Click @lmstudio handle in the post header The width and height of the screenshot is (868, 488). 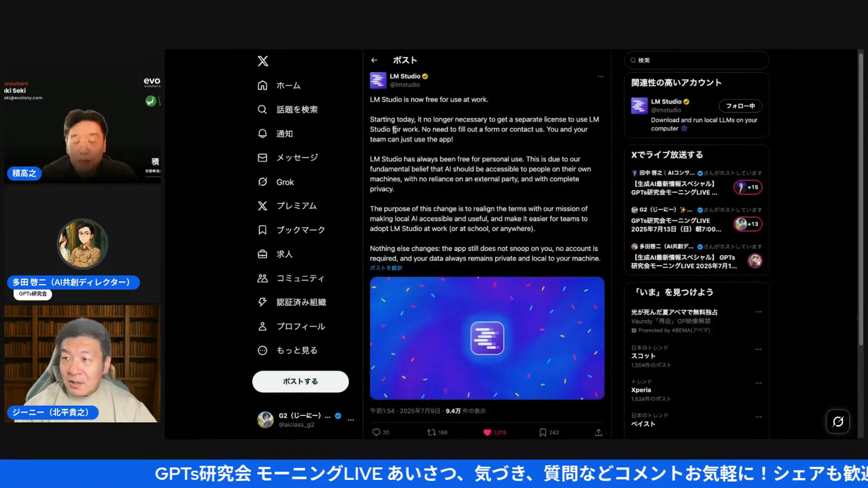(405, 85)
